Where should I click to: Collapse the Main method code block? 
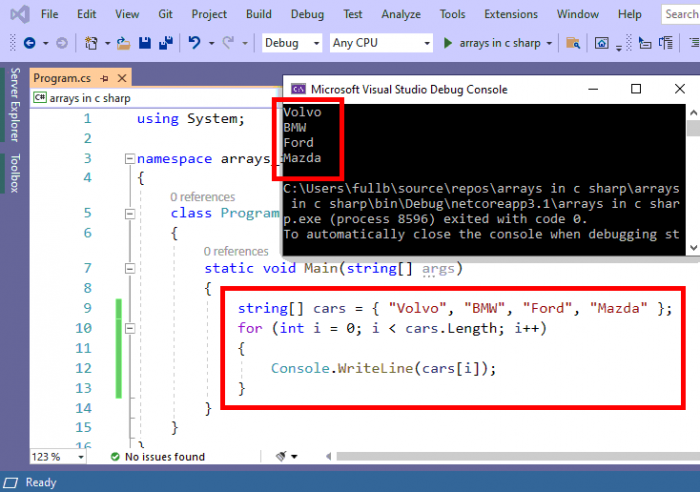[127, 268]
